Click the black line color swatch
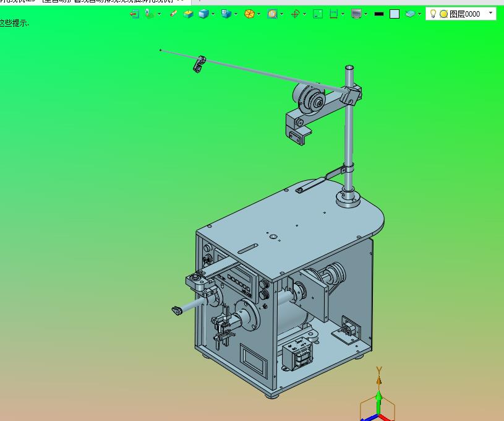Image resolution: width=504 pixels, height=421 pixels. coord(379,14)
